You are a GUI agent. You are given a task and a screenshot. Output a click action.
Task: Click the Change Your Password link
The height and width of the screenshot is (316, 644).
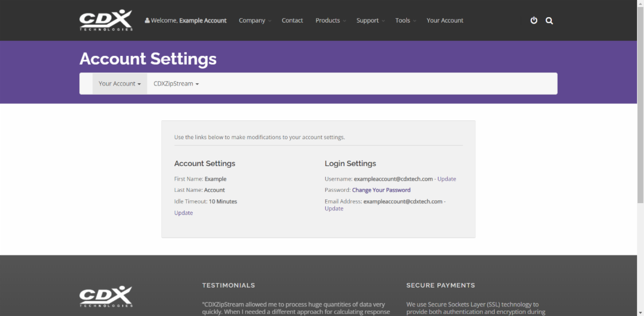pyautogui.click(x=381, y=190)
